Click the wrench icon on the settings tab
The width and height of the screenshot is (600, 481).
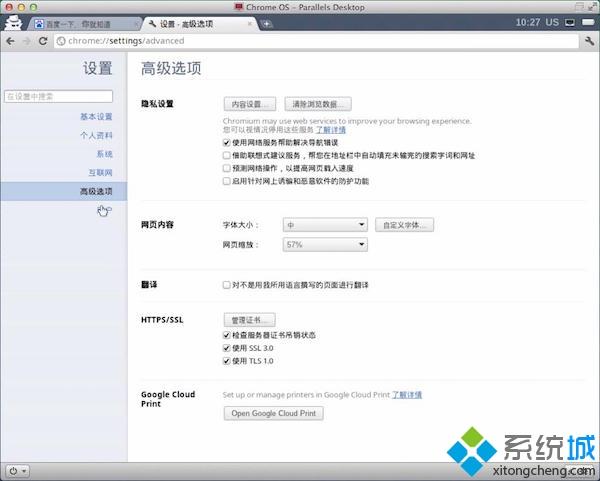(x=152, y=24)
